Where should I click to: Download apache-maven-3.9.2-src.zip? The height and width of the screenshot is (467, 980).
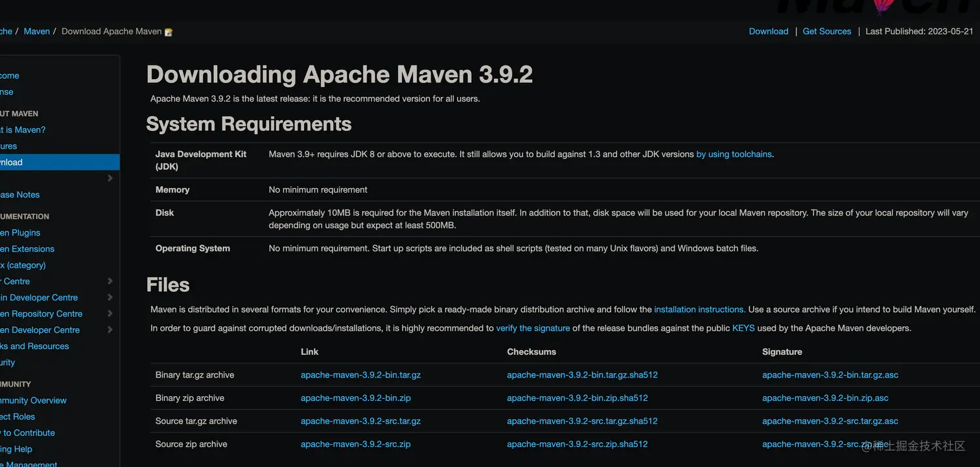[x=356, y=444]
